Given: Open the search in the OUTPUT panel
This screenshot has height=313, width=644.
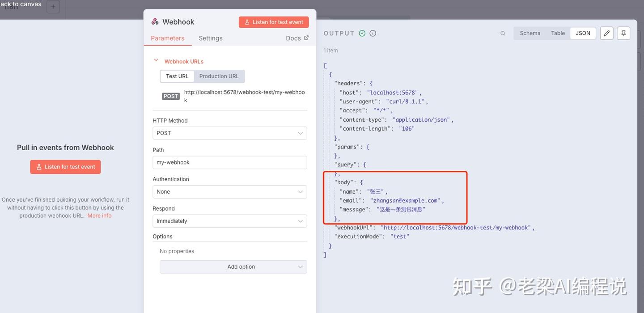Looking at the screenshot, I should click(503, 33).
